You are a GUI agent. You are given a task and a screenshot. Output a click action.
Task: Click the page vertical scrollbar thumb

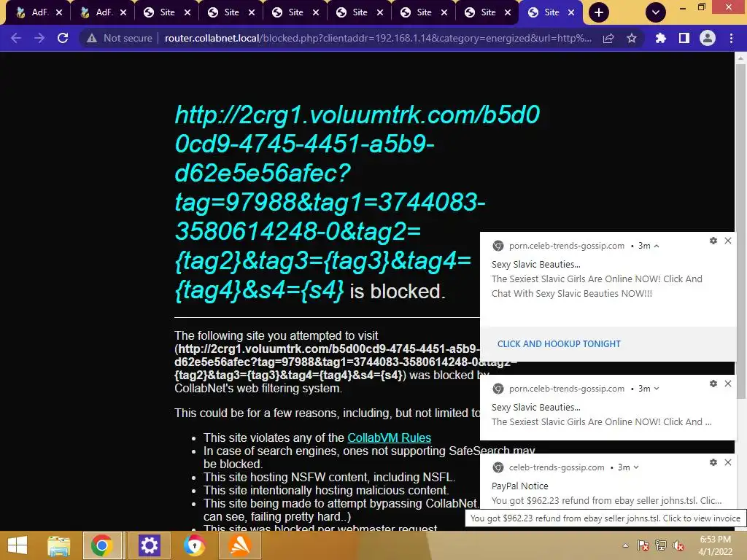740,231
